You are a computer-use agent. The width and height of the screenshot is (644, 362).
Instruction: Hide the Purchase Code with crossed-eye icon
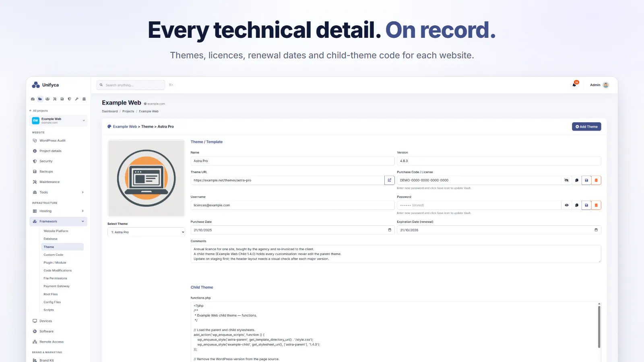[x=566, y=180]
